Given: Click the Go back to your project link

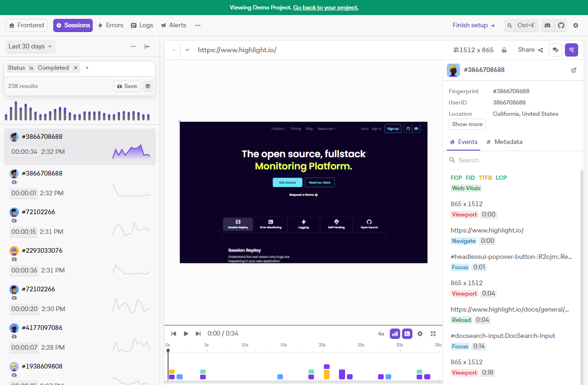Looking at the screenshot, I should point(325,8).
